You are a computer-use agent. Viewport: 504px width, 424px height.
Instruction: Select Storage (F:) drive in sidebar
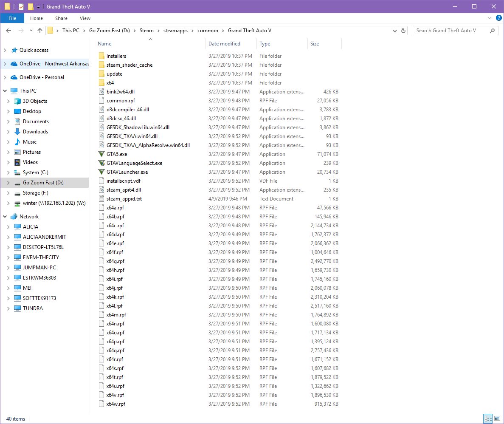pyautogui.click(x=35, y=193)
